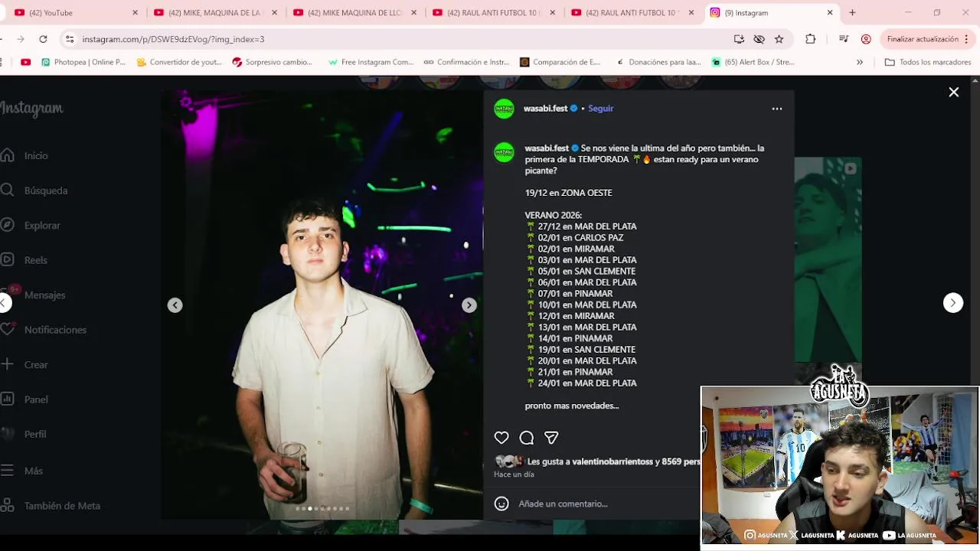The width and height of the screenshot is (980, 551).
Task: Bookmark this page with the star icon
Action: pyautogui.click(x=779, y=39)
